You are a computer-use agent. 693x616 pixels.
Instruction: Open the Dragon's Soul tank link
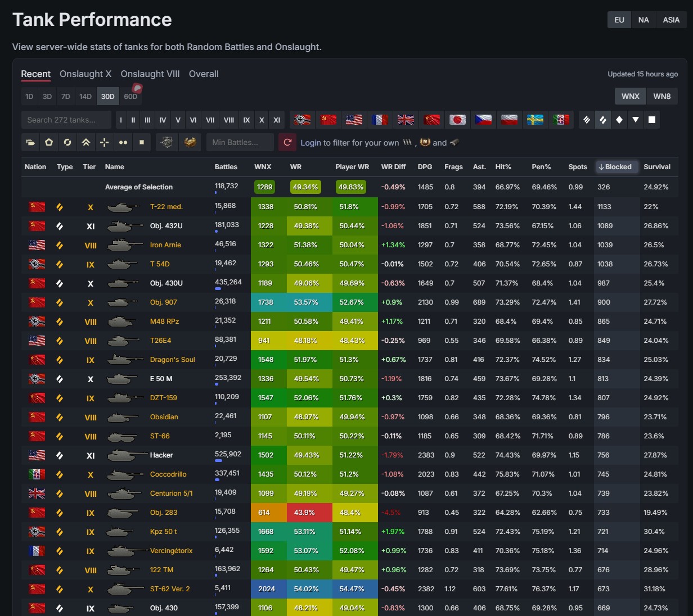coord(173,360)
